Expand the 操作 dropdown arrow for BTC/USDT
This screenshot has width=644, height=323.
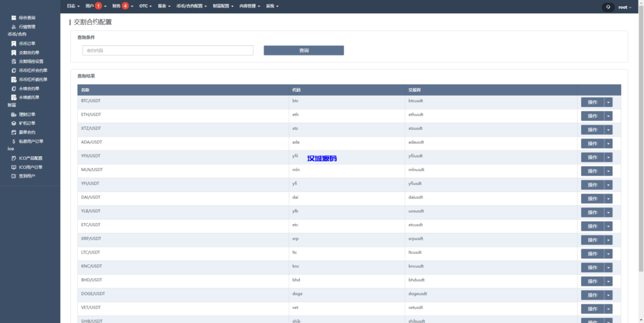(x=608, y=102)
